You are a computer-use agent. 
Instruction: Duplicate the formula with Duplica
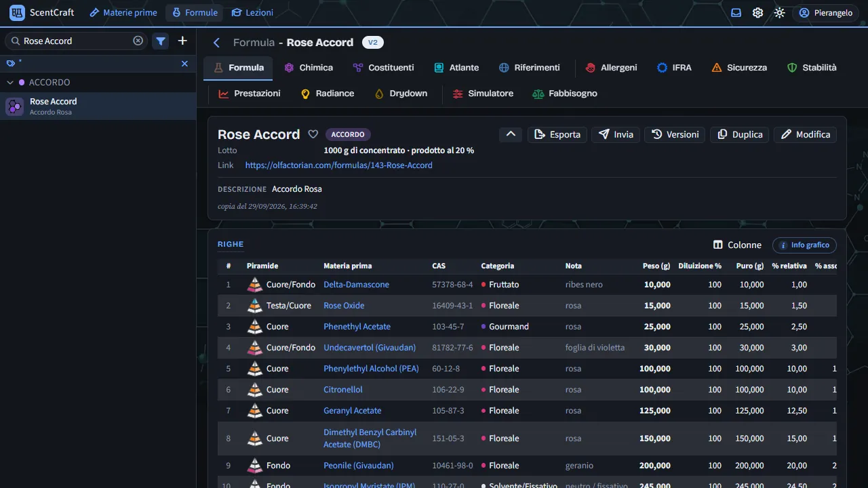740,134
